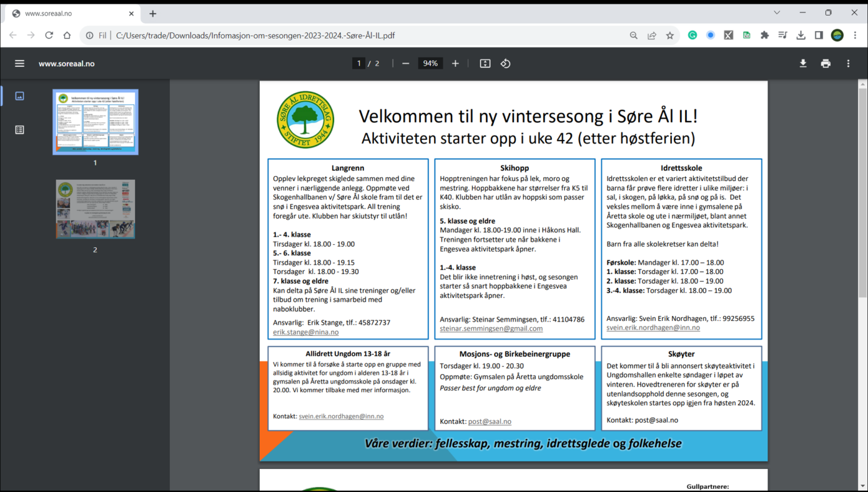Image resolution: width=868 pixels, height=492 pixels.
Task: Open the PDF viewer sidebar menu
Action: point(20,63)
